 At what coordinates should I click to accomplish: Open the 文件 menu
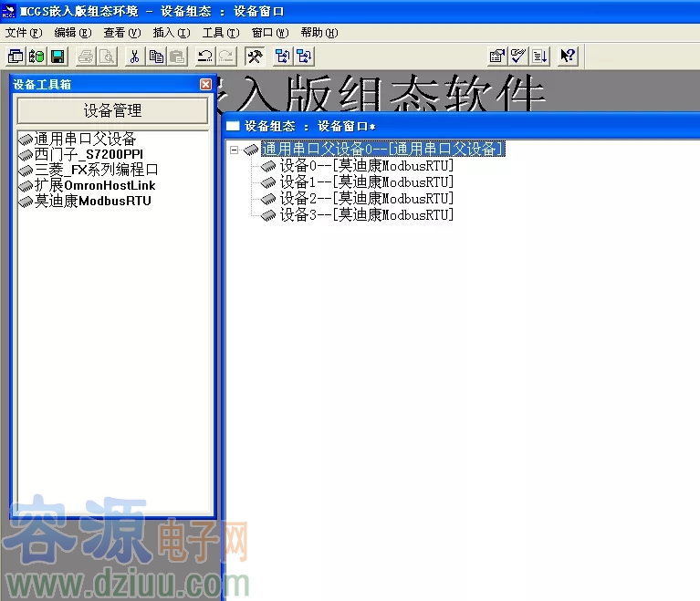pos(24,33)
